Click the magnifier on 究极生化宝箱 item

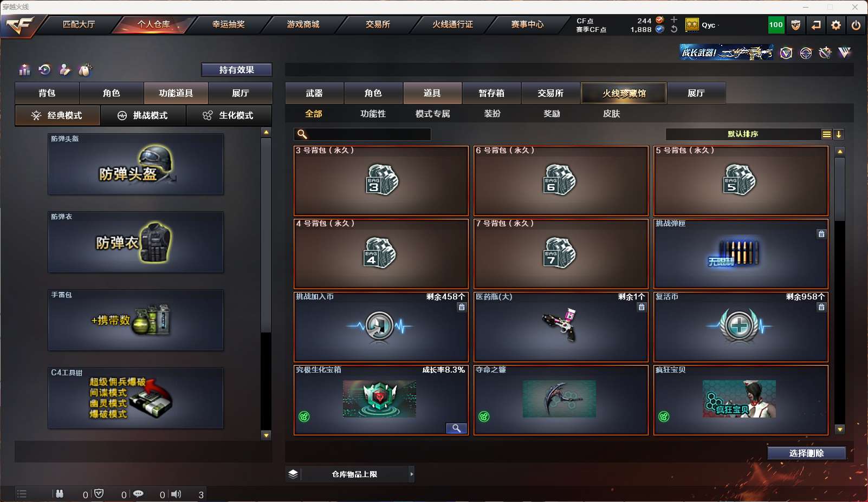point(456,428)
